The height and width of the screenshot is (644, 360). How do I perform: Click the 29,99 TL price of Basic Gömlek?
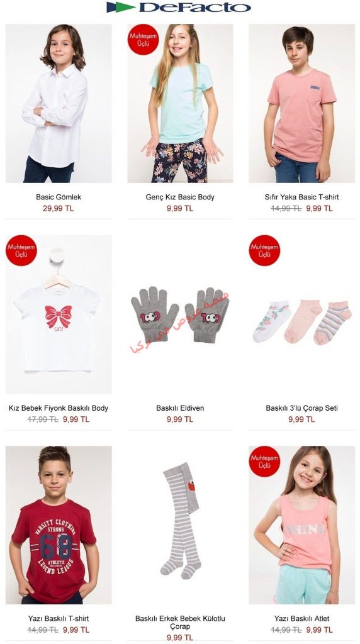[59, 208]
